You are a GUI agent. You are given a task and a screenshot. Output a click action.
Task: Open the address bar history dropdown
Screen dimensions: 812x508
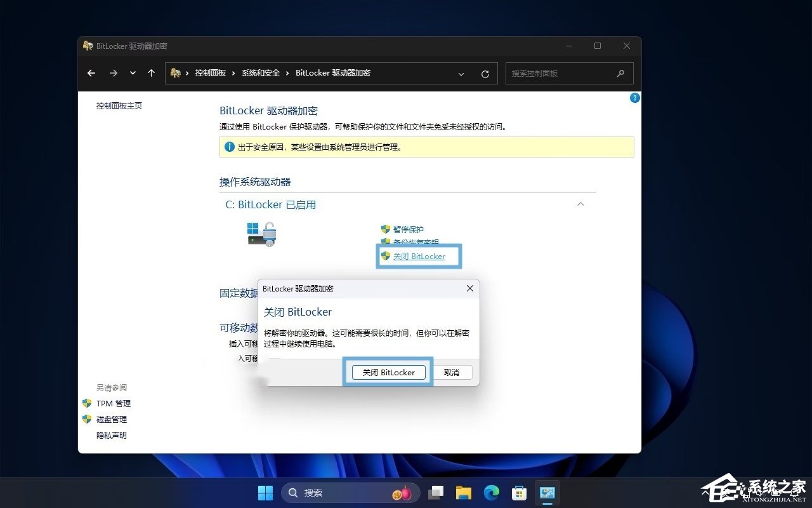pos(461,74)
